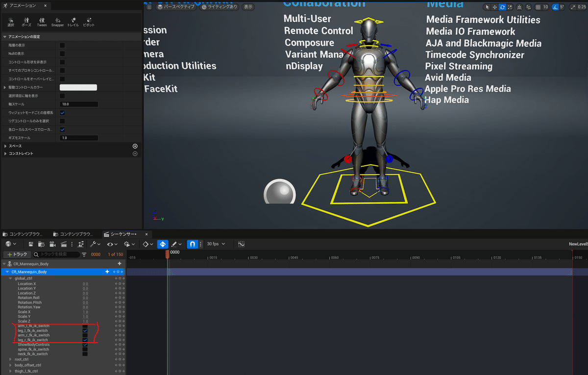Image resolution: width=588 pixels, height=375 pixels.
Task: Toggle surface snapping icon in viewport
Action: click(x=529, y=7)
